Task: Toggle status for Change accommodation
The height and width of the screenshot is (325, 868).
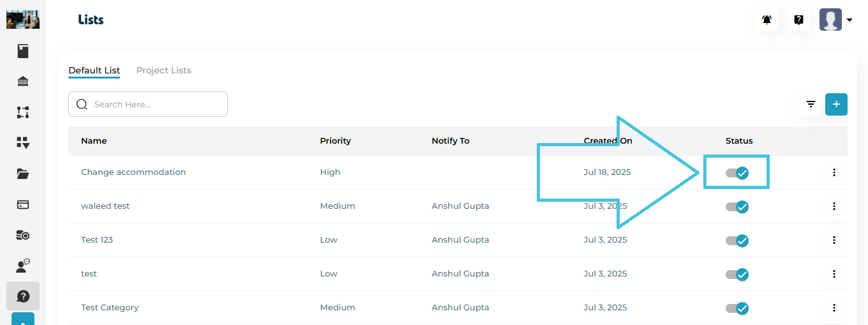Action: 737,172
